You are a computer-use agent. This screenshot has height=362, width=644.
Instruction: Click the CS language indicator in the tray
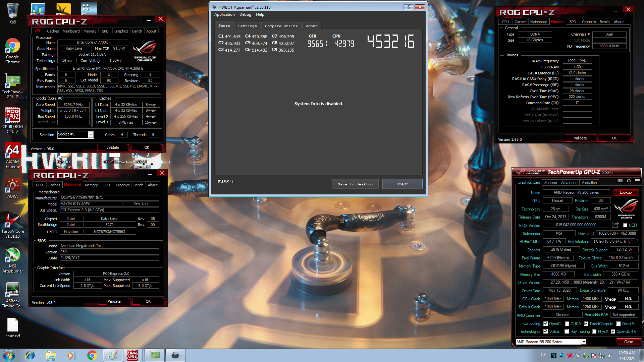(543, 355)
